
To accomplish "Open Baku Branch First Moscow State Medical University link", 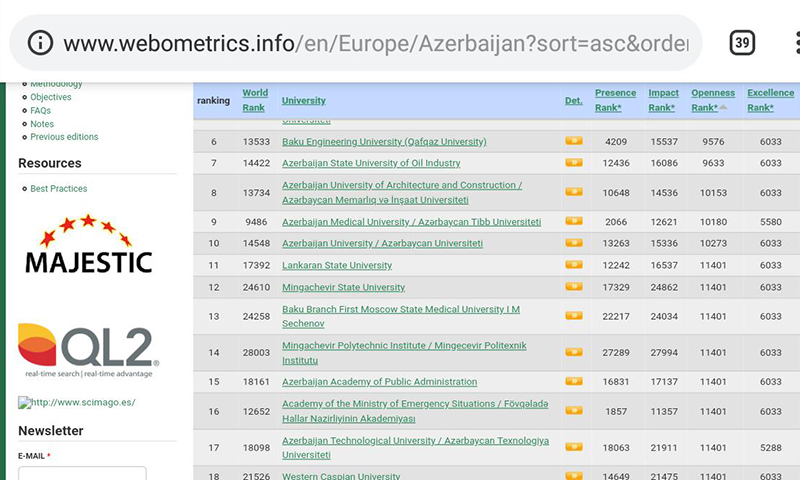I will [401, 316].
